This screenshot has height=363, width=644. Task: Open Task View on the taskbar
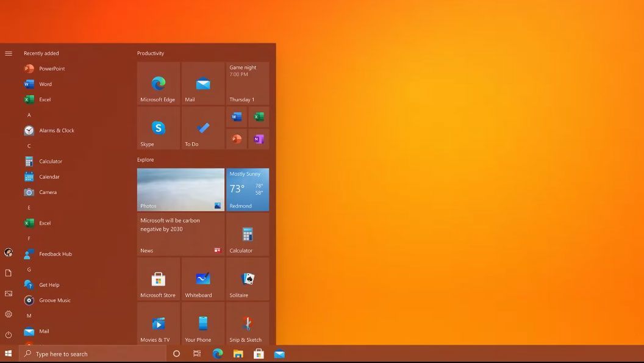(196, 354)
